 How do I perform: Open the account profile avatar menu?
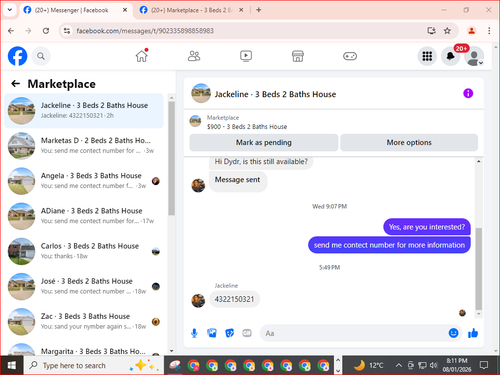(x=474, y=56)
